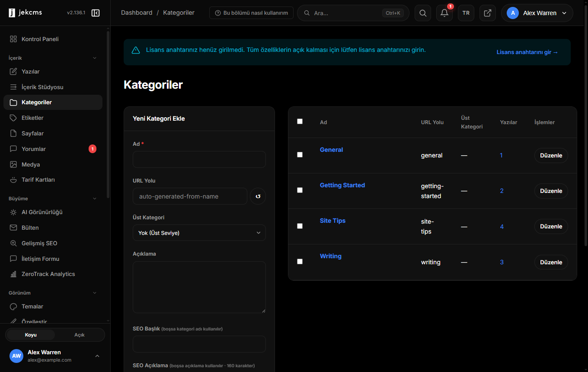
Task: Click the AI Görünürlüğü sparkle icon
Action: [13, 212]
